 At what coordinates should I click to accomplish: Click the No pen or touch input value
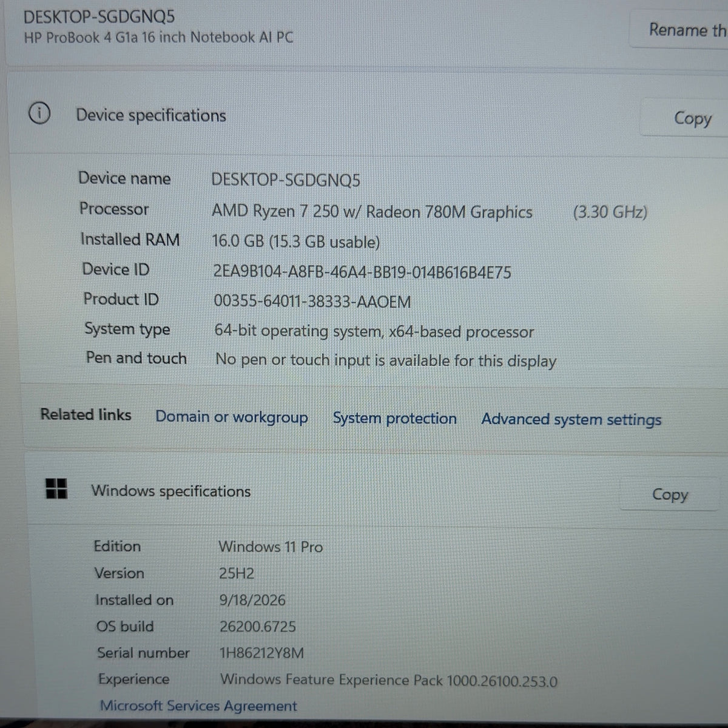[386, 360]
